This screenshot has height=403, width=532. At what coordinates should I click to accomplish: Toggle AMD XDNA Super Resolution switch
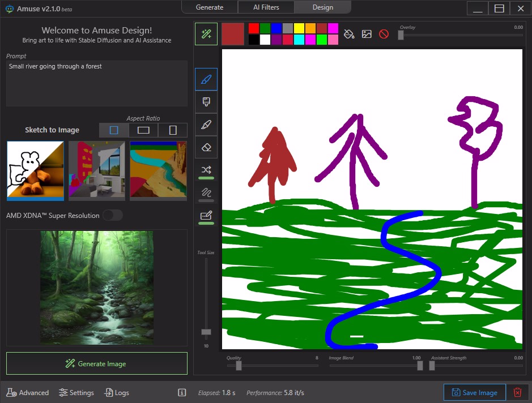112,216
